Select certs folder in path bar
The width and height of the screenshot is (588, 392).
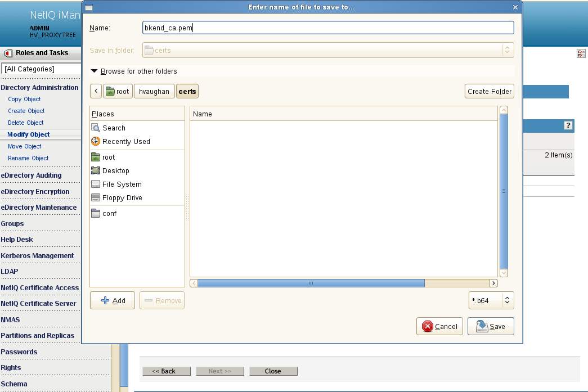coord(187,91)
